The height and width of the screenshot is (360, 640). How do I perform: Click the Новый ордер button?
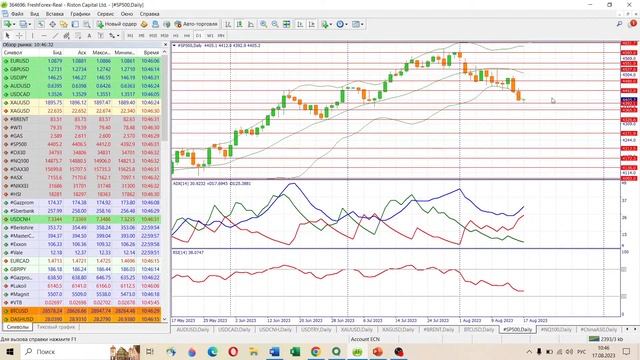(117, 24)
